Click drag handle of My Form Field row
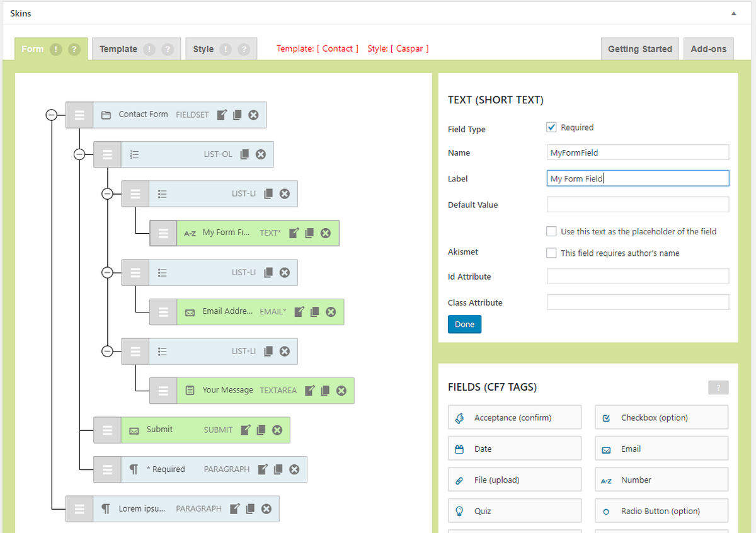 (x=163, y=233)
